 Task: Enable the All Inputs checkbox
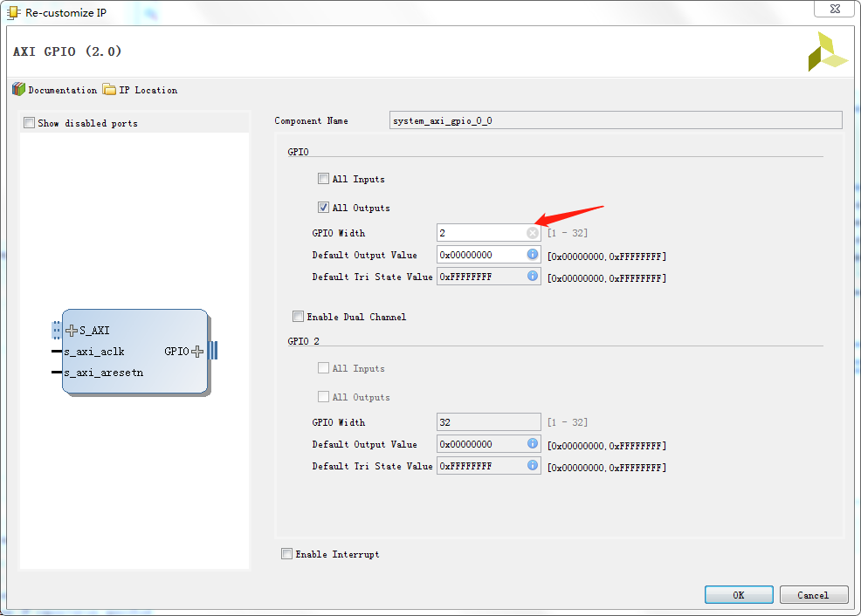point(323,178)
